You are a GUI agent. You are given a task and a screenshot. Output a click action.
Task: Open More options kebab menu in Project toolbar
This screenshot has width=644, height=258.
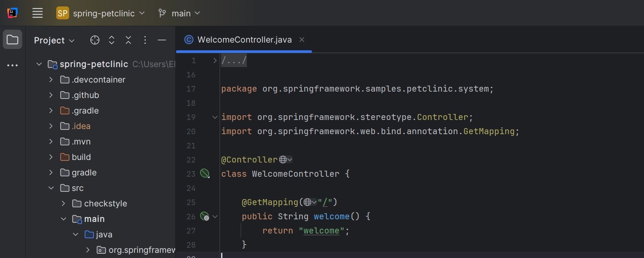[x=145, y=40]
